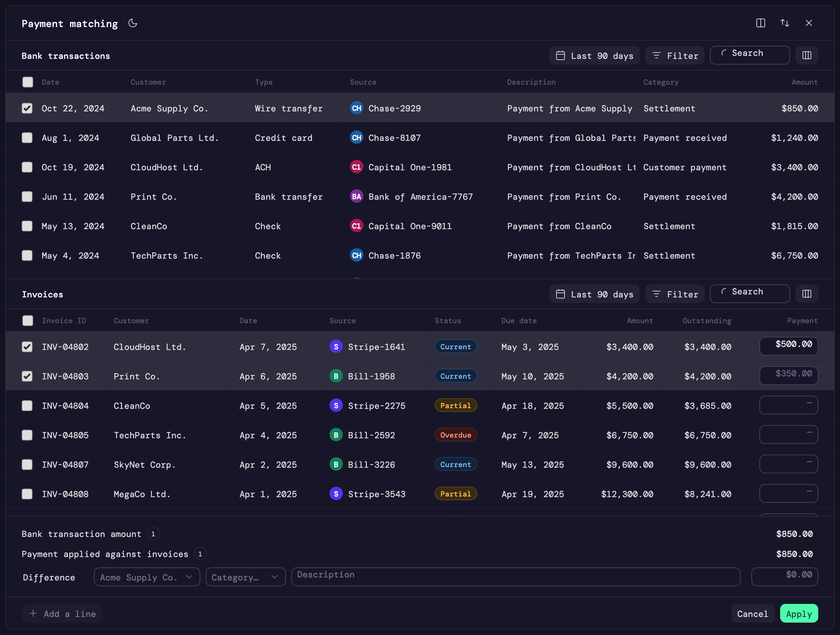Screen dimensions: 840x635
Task: Open Last 90 days in Bank transactions
Action: (x=594, y=56)
